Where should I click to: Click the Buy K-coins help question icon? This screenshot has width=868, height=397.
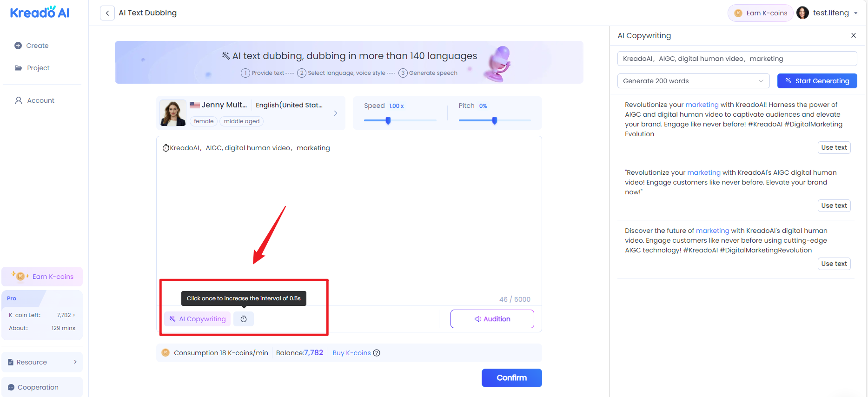pos(377,353)
